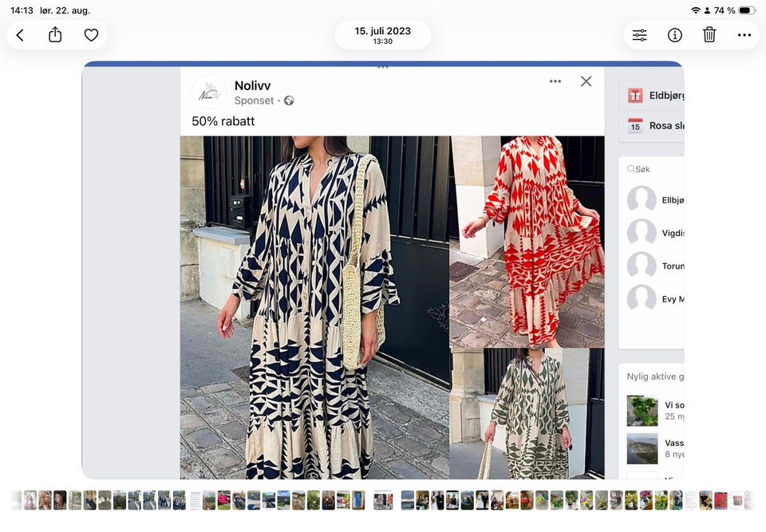766x532 pixels.
Task: Open the Rosa calendar event item
Action: click(x=652, y=126)
